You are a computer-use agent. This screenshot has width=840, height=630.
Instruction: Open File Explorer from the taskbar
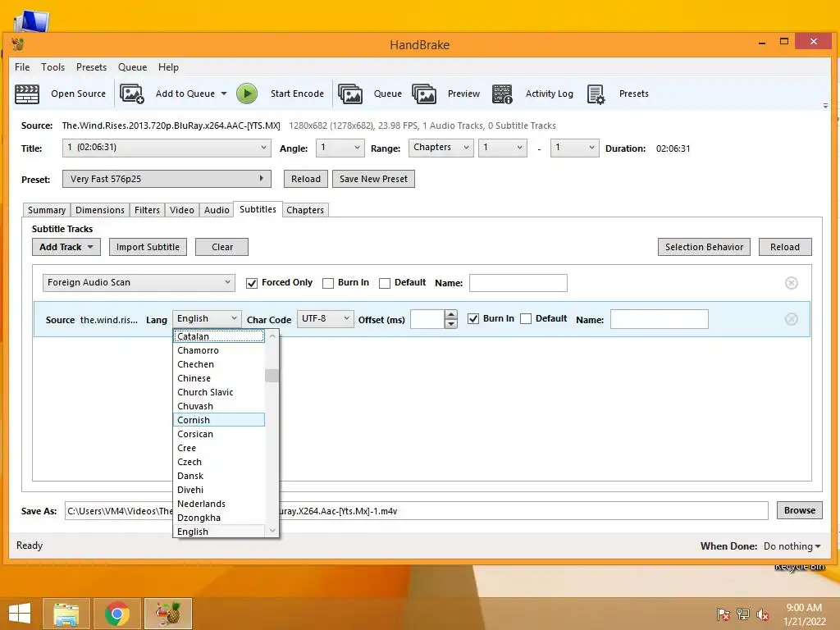click(x=66, y=614)
